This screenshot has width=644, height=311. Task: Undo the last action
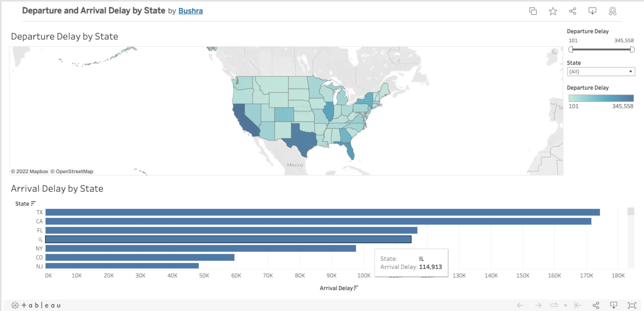point(520,305)
